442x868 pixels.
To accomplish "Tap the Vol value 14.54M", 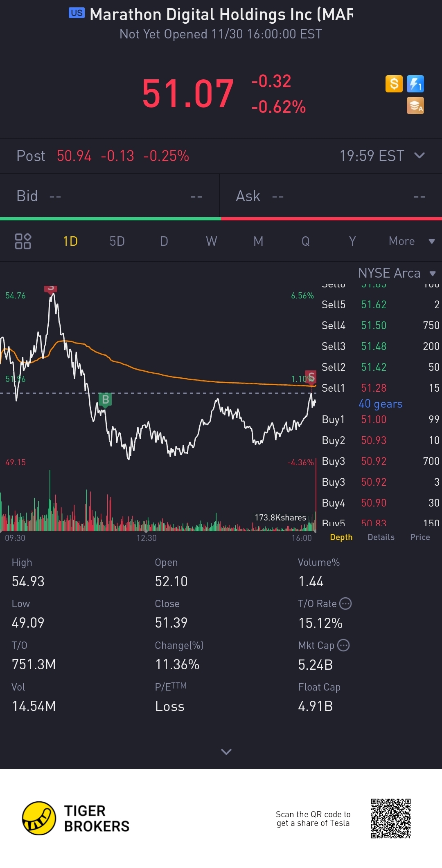I will point(34,706).
